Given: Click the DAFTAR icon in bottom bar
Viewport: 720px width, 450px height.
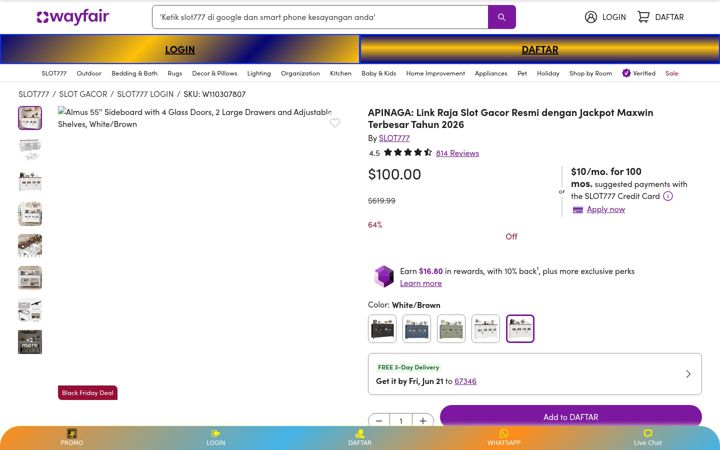Looking at the screenshot, I should [x=360, y=433].
